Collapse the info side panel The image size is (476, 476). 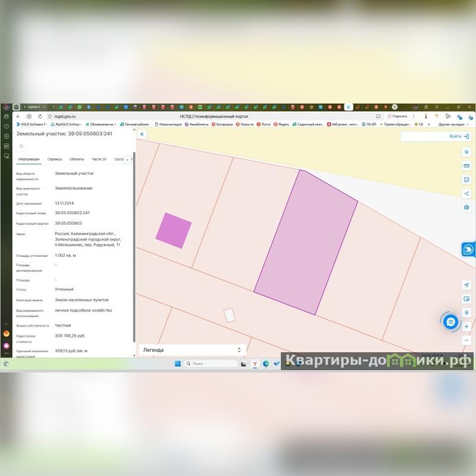click(x=142, y=134)
